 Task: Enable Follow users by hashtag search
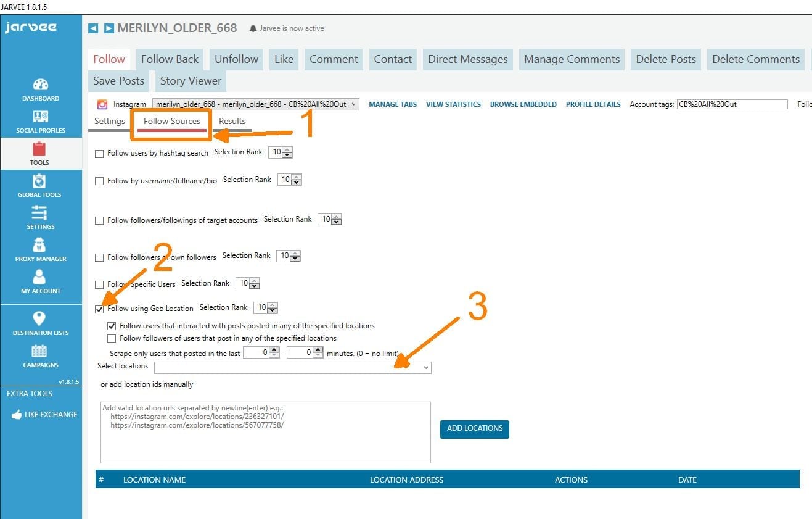point(99,154)
